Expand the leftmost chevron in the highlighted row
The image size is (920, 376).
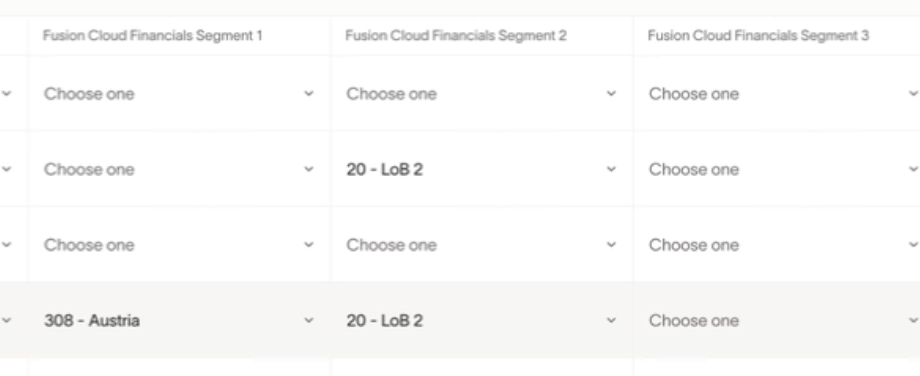pos(6,320)
